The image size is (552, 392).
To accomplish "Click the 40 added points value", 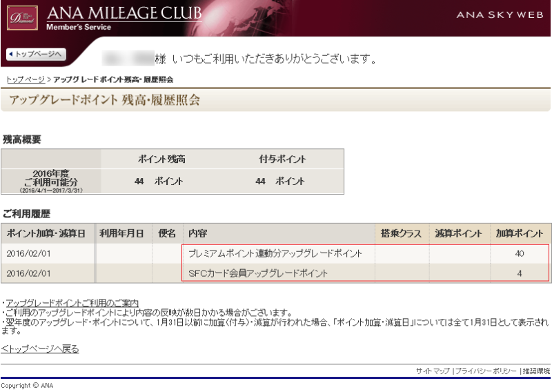I will (x=520, y=253).
